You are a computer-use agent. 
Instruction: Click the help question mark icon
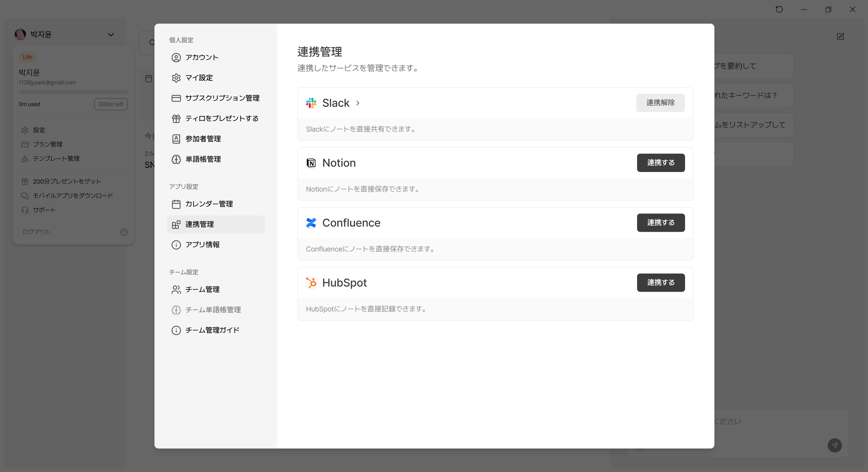pos(124,232)
